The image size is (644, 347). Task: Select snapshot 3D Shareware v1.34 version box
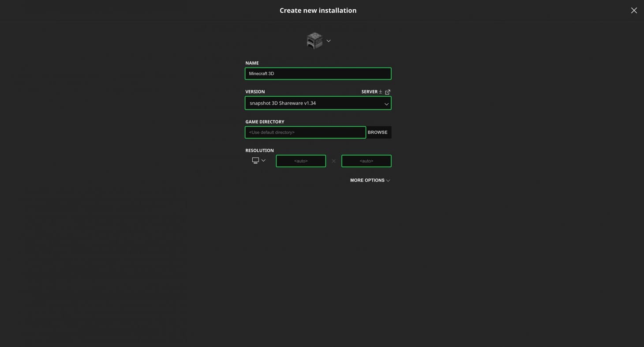(318, 102)
